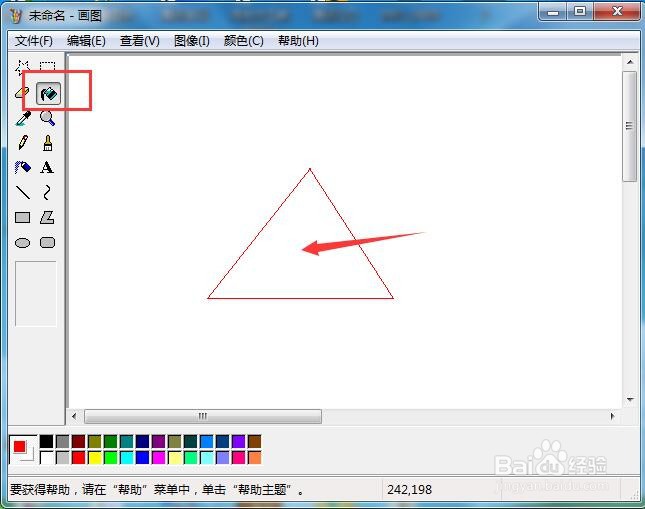Select the rectangular Select tool
645x509 pixels.
coord(47,68)
